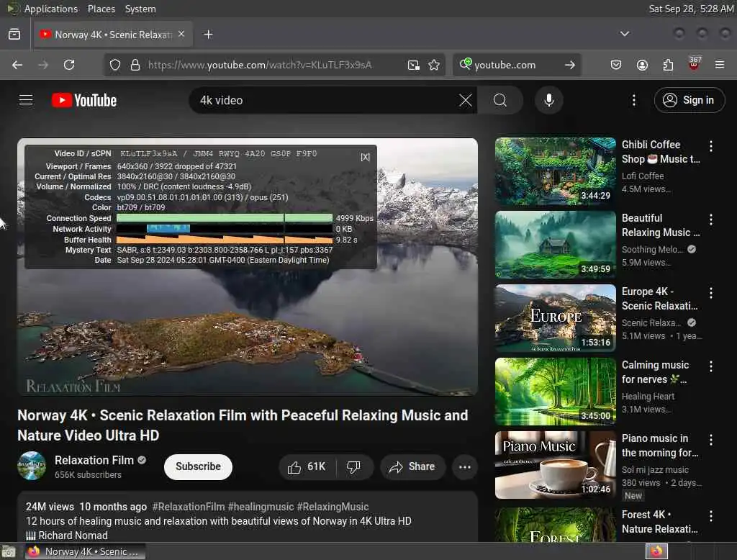
Task: Open options for Calming music video
Action: click(x=710, y=366)
